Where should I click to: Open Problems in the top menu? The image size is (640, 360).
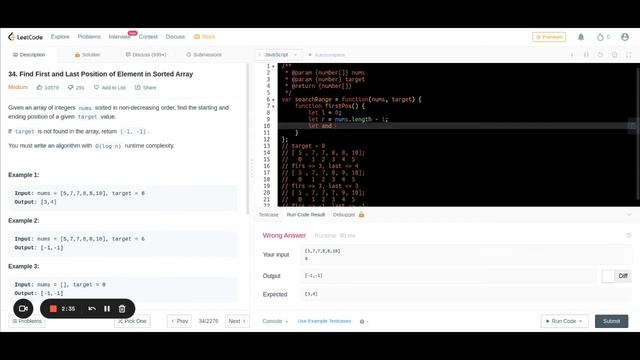click(x=89, y=37)
